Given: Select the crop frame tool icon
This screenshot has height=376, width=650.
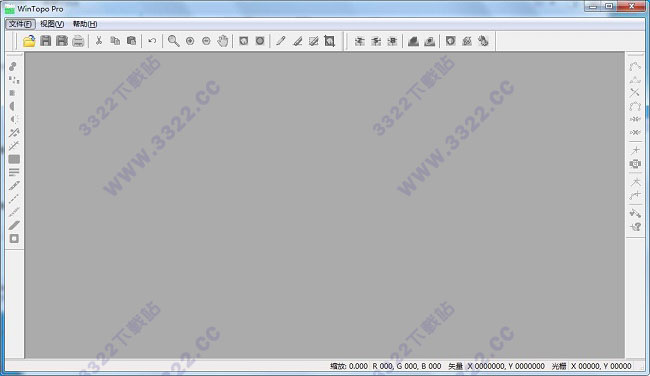Looking at the screenshot, I should (x=330, y=41).
